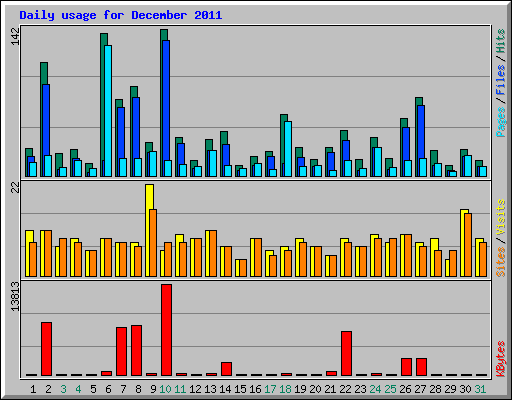Click the cyan pages bar for day 18

(x=288, y=149)
